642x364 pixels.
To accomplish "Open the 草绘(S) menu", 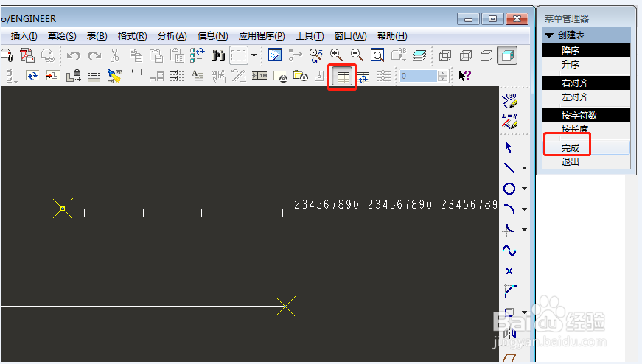I will [62, 36].
